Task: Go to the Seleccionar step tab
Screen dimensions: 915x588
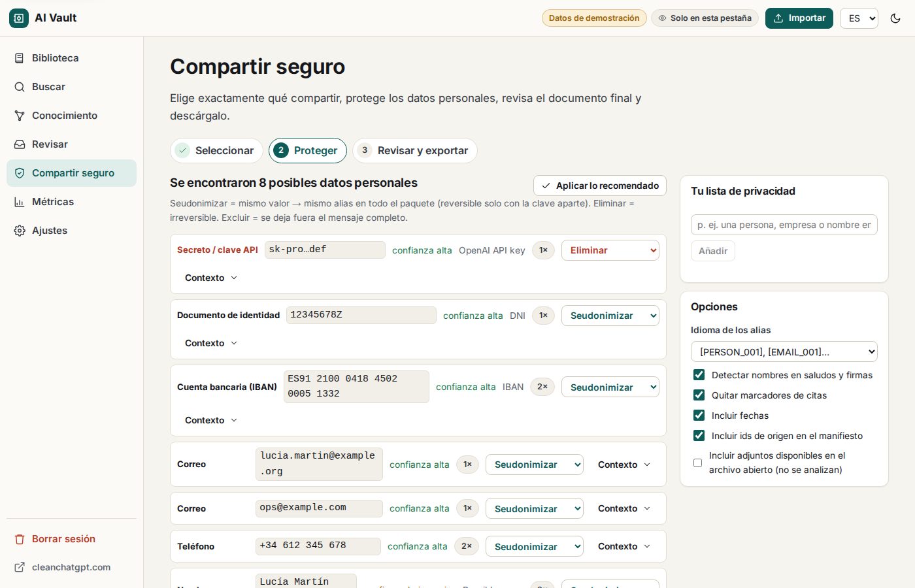Action: [216, 150]
